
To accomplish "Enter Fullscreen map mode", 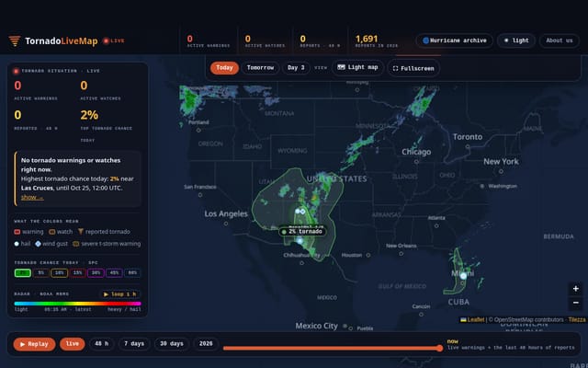I will click(413, 68).
